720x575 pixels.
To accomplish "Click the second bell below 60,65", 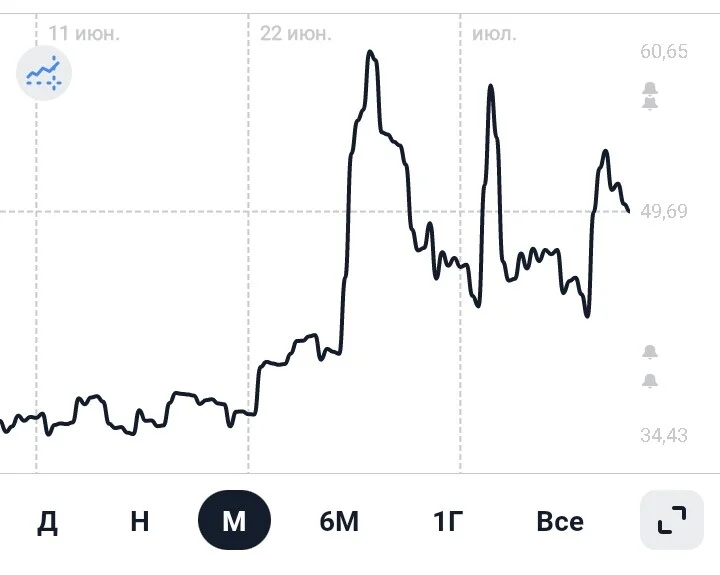I will [x=650, y=103].
